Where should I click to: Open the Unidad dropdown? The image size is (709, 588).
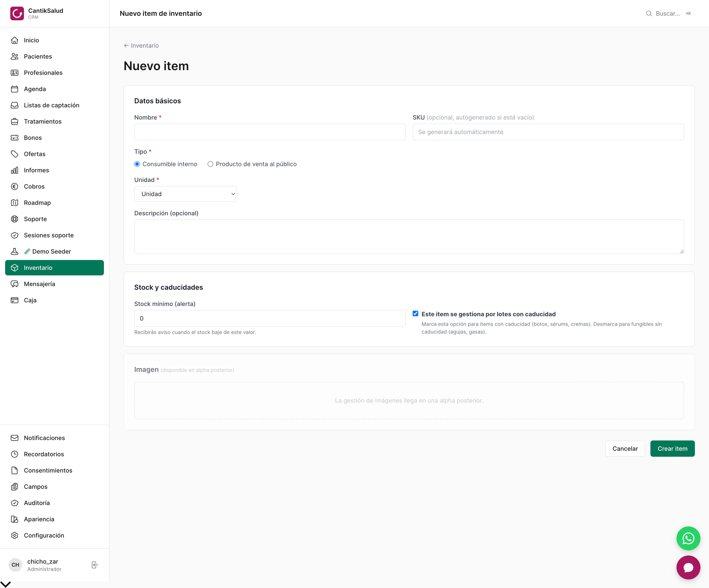[185, 194]
